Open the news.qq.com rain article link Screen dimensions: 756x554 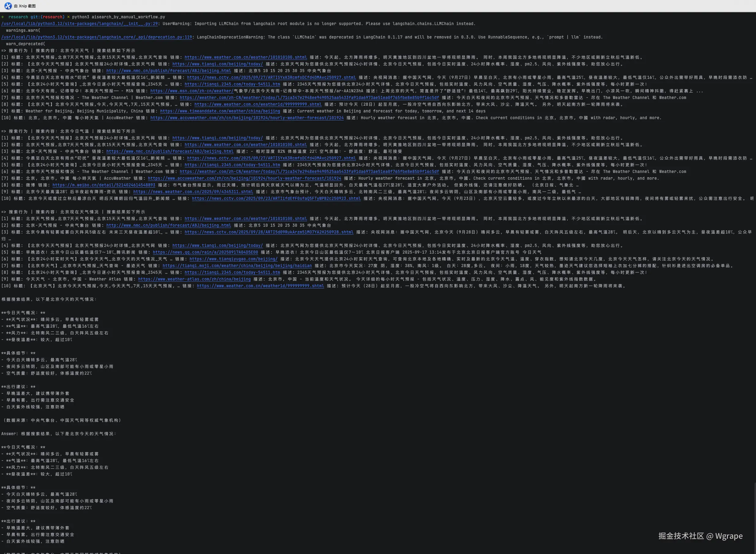(x=205, y=252)
